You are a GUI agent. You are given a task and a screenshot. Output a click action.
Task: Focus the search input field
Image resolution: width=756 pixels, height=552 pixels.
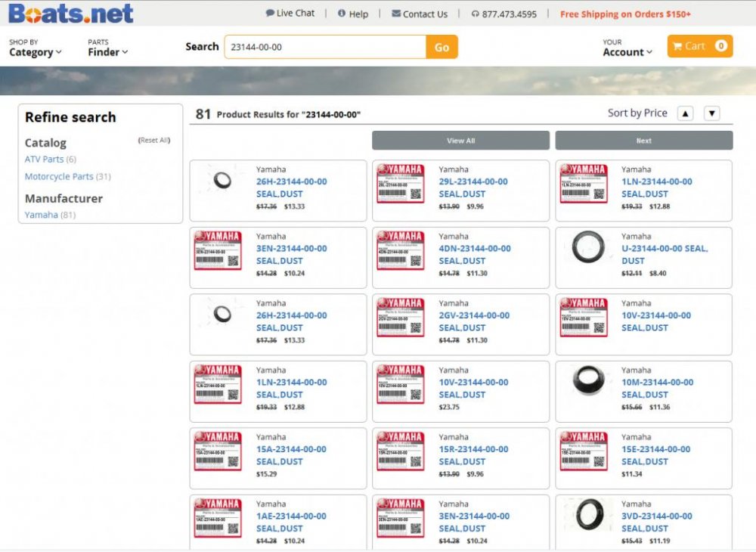tap(325, 47)
